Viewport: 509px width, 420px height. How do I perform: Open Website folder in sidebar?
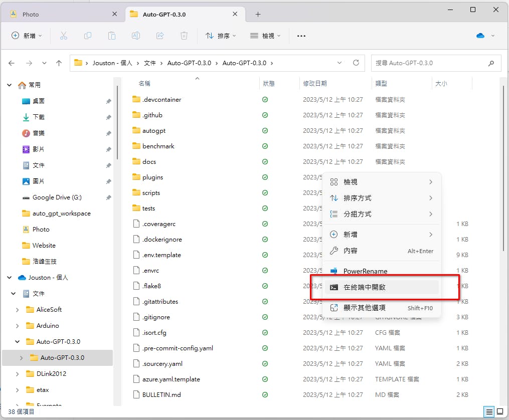44,246
